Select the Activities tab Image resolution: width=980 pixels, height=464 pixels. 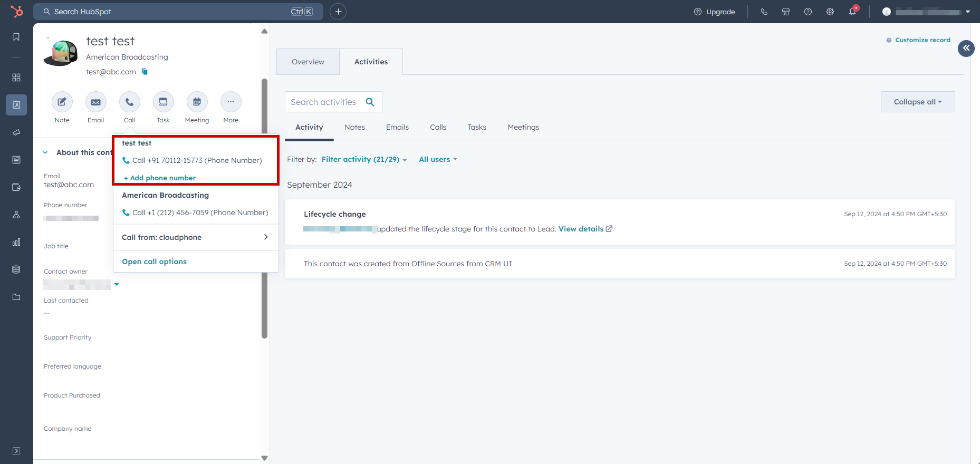pyautogui.click(x=371, y=62)
